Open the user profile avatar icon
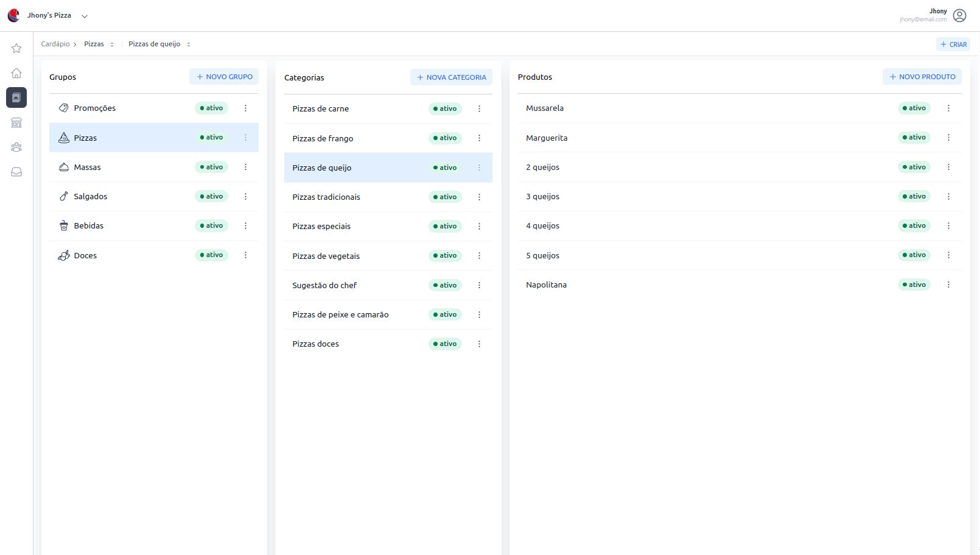This screenshot has height=555, width=980. [959, 15]
